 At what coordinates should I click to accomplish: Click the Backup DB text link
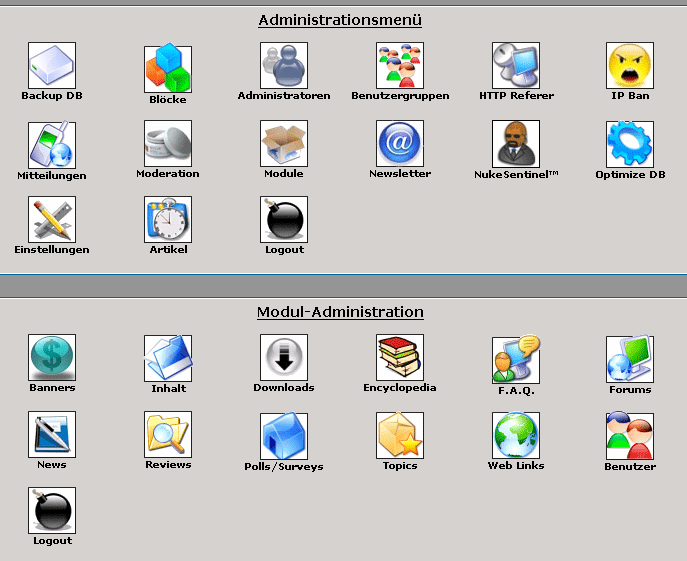click(52, 96)
